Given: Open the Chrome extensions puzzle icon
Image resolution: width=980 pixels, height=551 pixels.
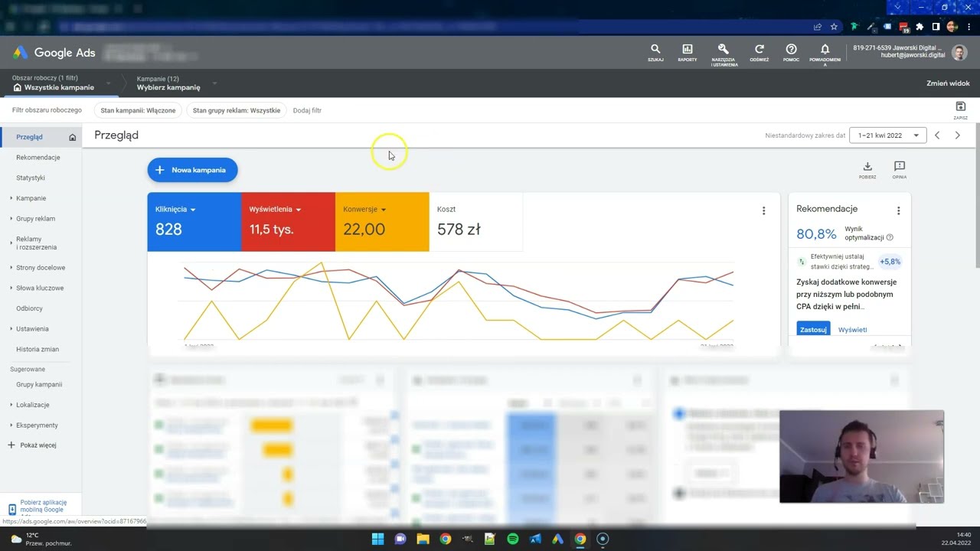Looking at the screenshot, I should click(x=920, y=27).
